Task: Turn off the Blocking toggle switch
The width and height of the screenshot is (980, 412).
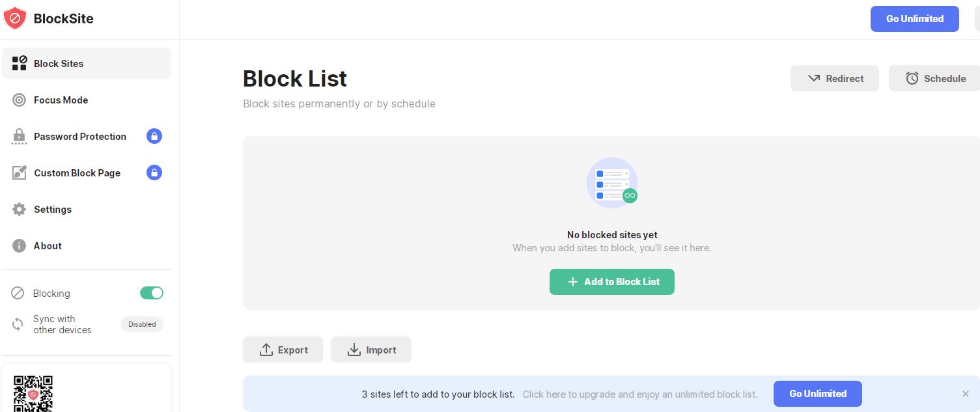Action: [x=152, y=294]
